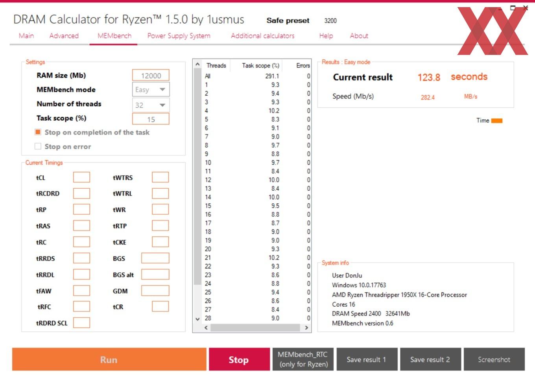535x392 pixels.
Task: Click the BGS field
Action: pyautogui.click(x=155, y=258)
